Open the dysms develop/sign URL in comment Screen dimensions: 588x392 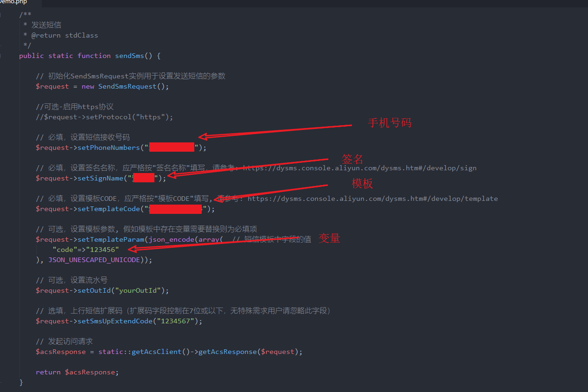359,168
